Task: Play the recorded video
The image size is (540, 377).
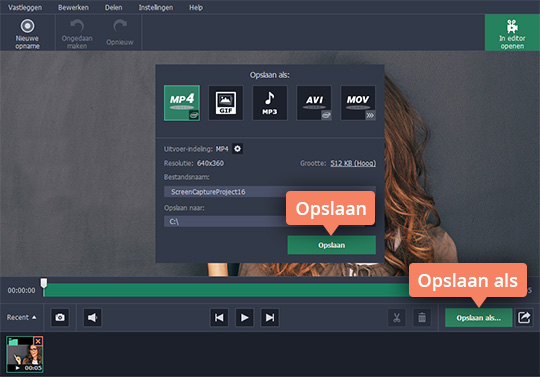Action: coord(245,317)
